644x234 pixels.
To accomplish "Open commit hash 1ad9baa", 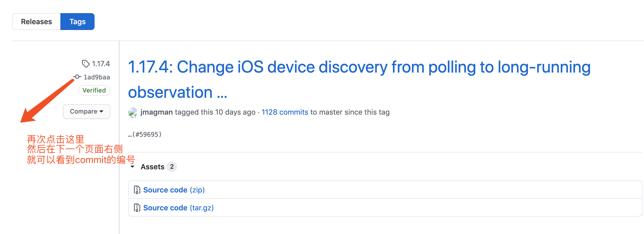I will pos(97,77).
